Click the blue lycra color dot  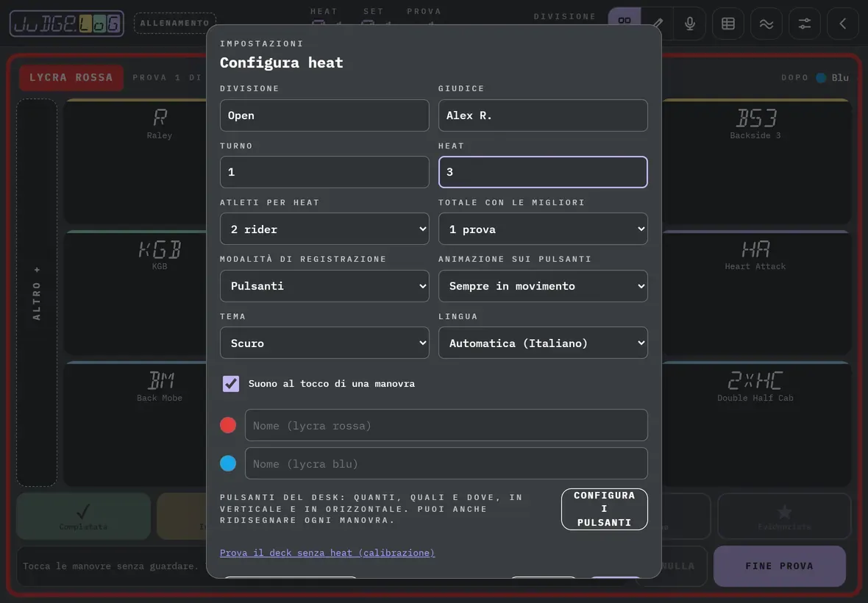click(228, 463)
